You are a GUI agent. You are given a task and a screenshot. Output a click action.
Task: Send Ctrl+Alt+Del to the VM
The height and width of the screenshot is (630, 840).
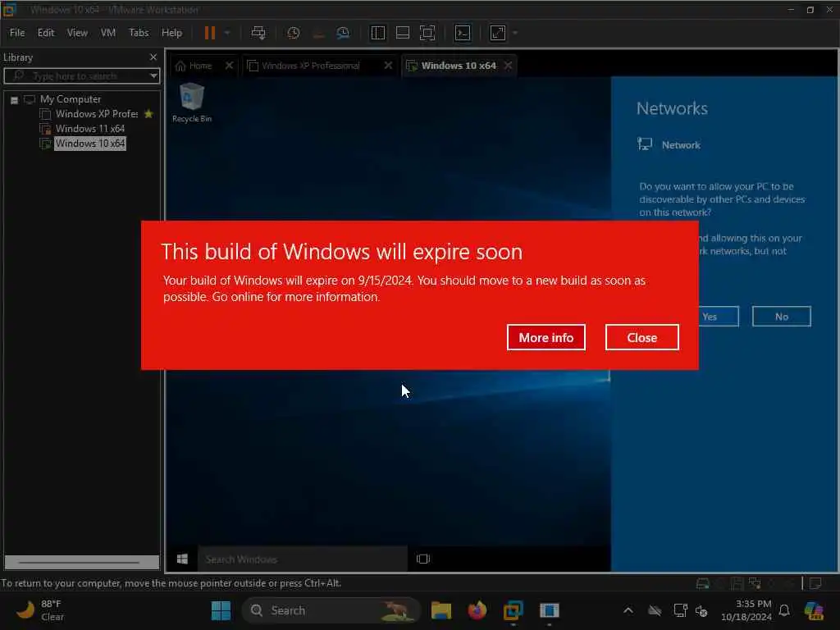point(258,33)
